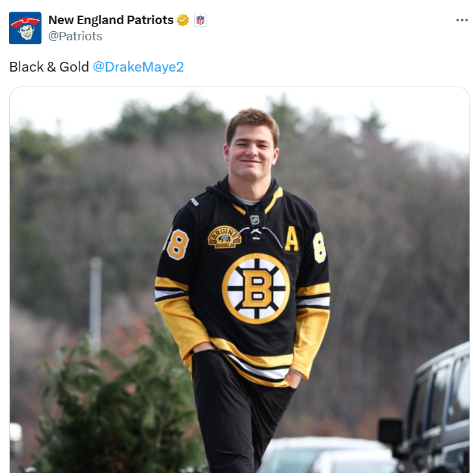Click the Bruins spoked-B logo in the photo
This screenshot has width=476, height=473.
[x=255, y=288]
